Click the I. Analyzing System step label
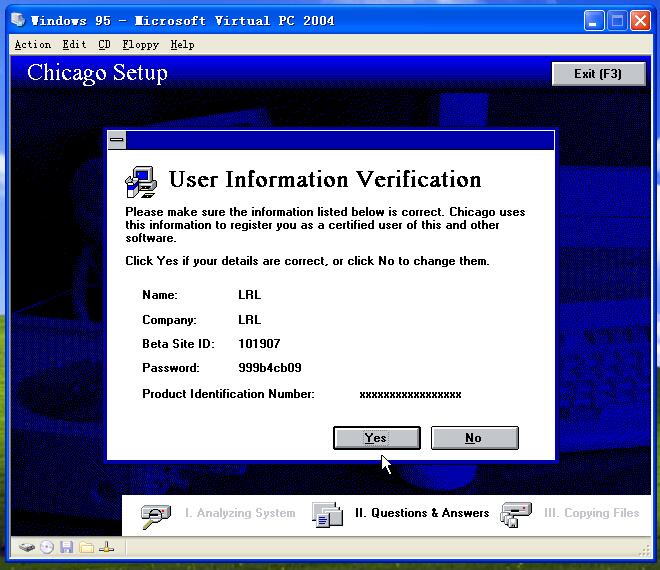 [x=240, y=513]
